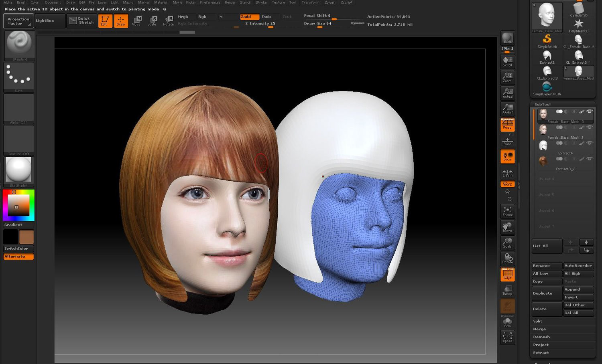Hide Extract4 subtool with eye icon
Screen dimensions: 602x364
pos(590,143)
